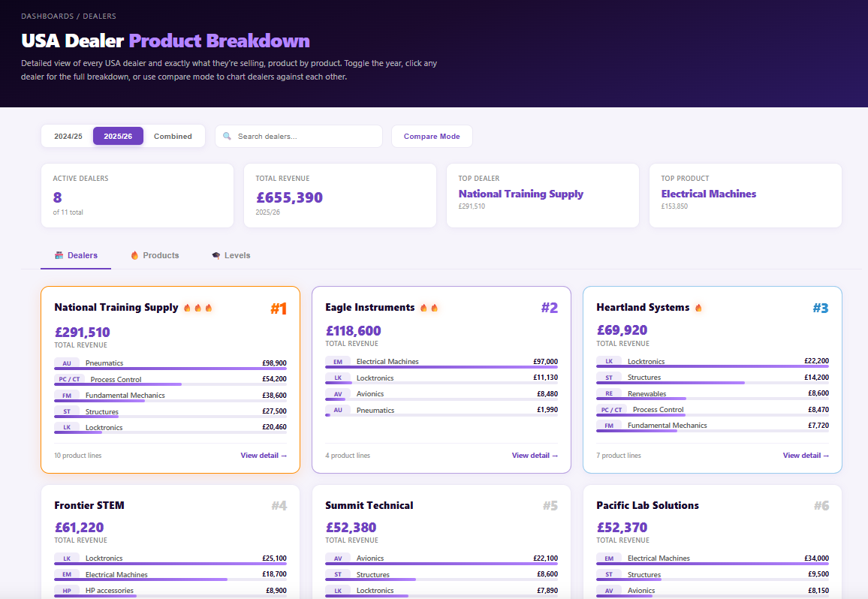The width and height of the screenshot is (868, 599).
Task: Click the AU badge beside Pneumatics
Action: 67,363
